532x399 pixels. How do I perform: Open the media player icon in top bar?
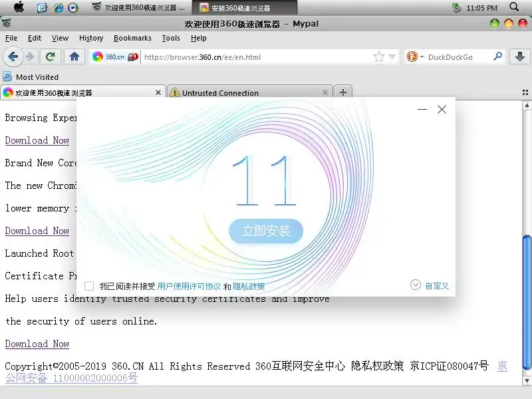click(73, 7)
